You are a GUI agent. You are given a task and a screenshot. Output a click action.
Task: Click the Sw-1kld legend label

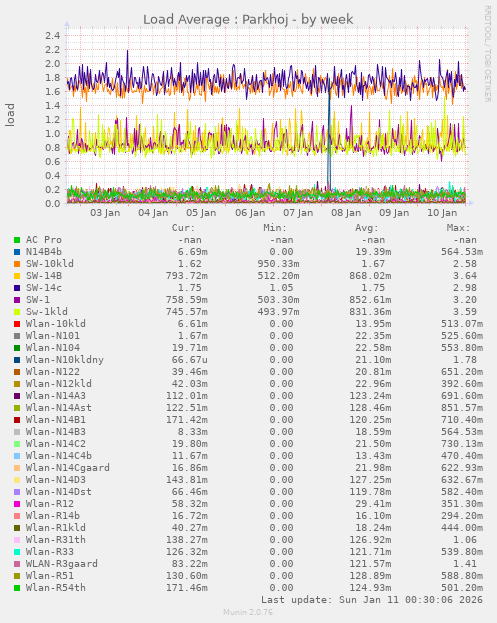pyautogui.click(x=47, y=312)
